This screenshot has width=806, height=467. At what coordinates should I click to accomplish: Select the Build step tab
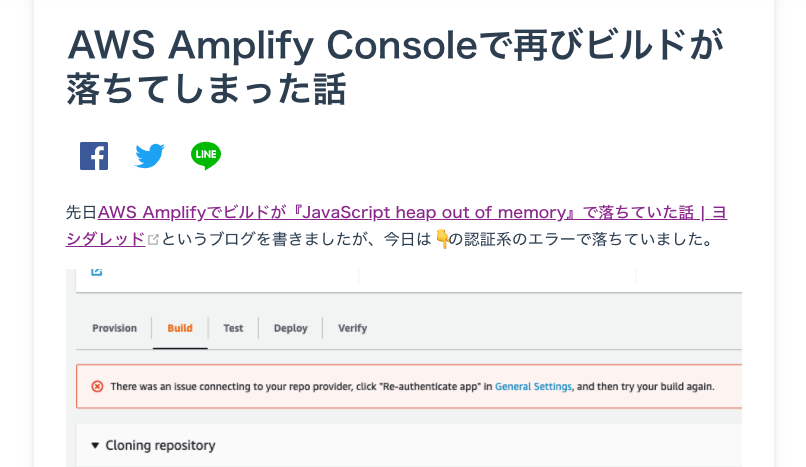coord(180,328)
